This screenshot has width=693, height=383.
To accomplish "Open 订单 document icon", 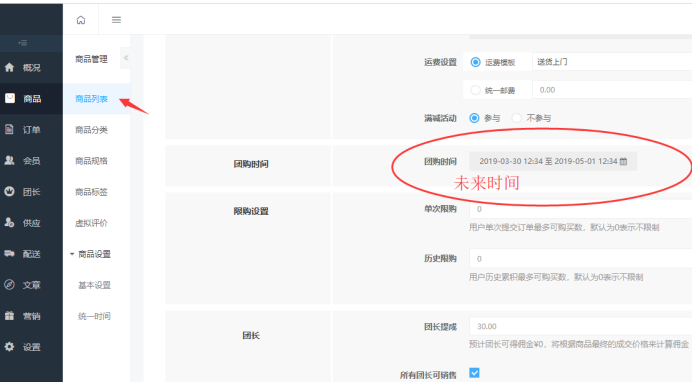I will click(x=9, y=129).
